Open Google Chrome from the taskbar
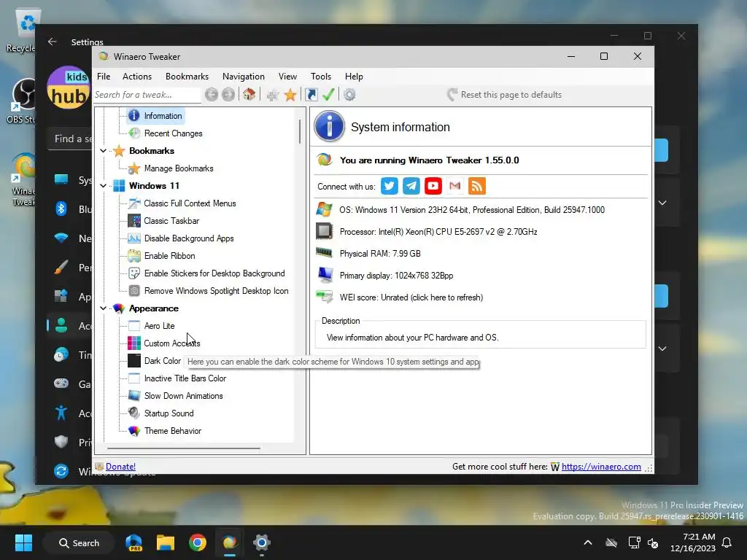The height and width of the screenshot is (560, 747). [197, 542]
